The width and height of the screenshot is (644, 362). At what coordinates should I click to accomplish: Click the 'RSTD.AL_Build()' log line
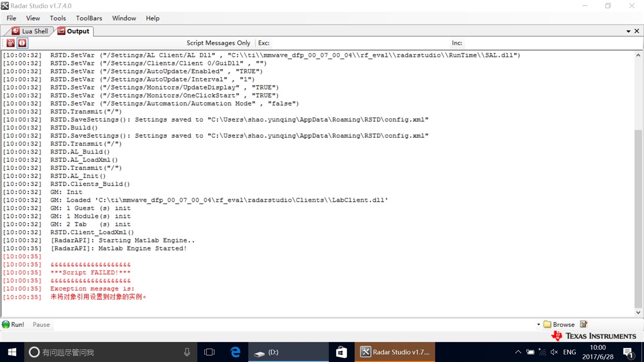point(80,152)
